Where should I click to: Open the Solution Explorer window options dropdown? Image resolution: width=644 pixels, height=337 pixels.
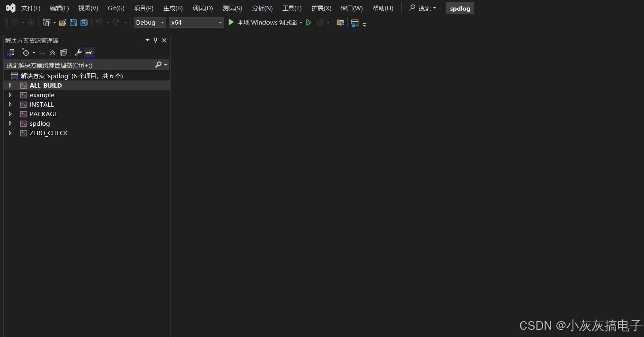point(148,40)
